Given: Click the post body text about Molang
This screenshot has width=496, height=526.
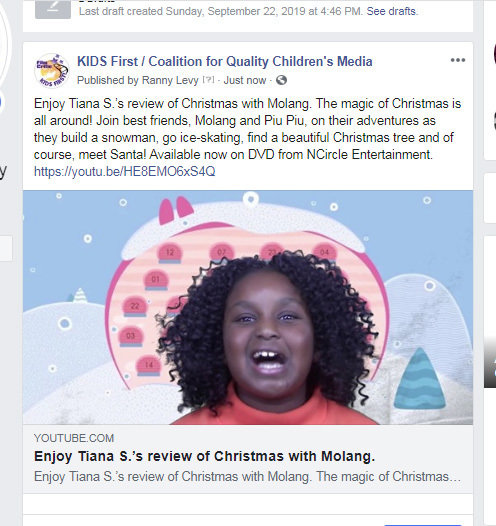Looking at the screenshot, I should pos(247,129).
